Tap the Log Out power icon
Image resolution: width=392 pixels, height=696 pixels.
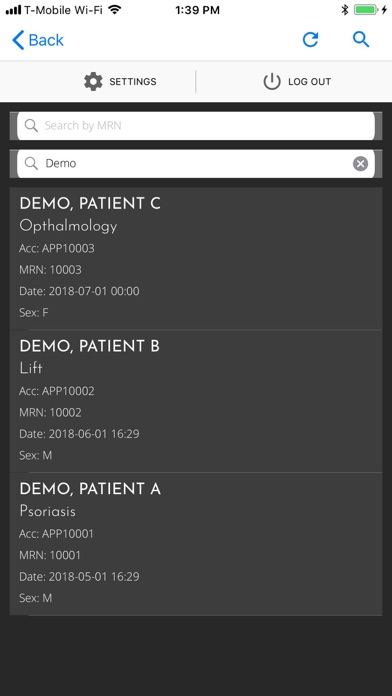coord(272,82)
